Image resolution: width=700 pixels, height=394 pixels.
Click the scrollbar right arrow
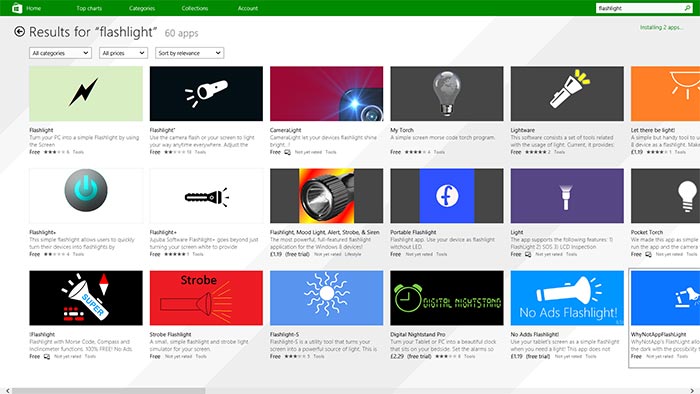(x=692, y=391)
